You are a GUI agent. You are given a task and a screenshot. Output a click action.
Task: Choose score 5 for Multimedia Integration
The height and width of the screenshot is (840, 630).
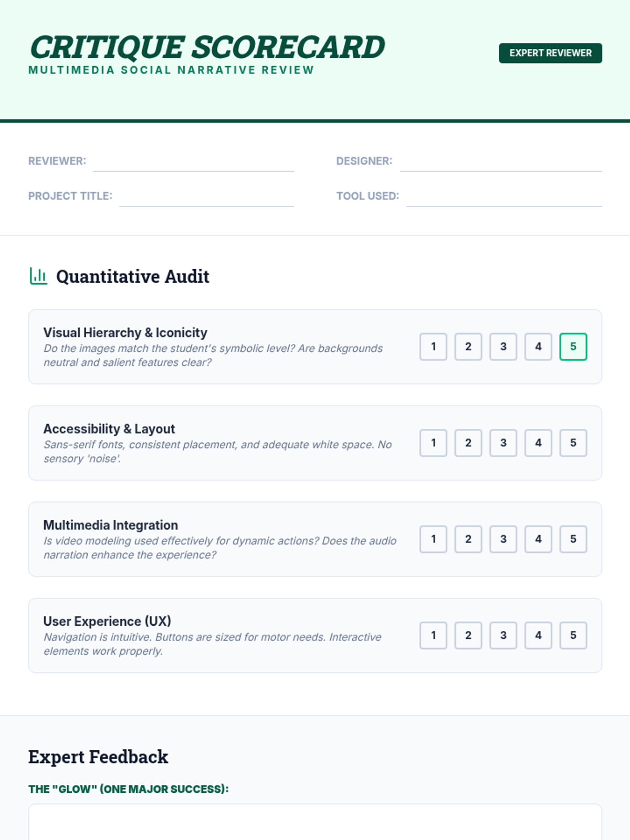(573, 539)
